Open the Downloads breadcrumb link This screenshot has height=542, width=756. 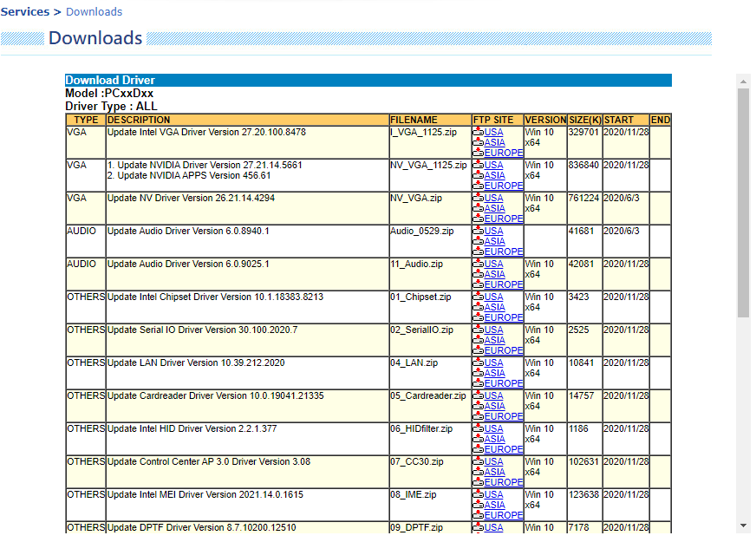click(x=94, y=11)
